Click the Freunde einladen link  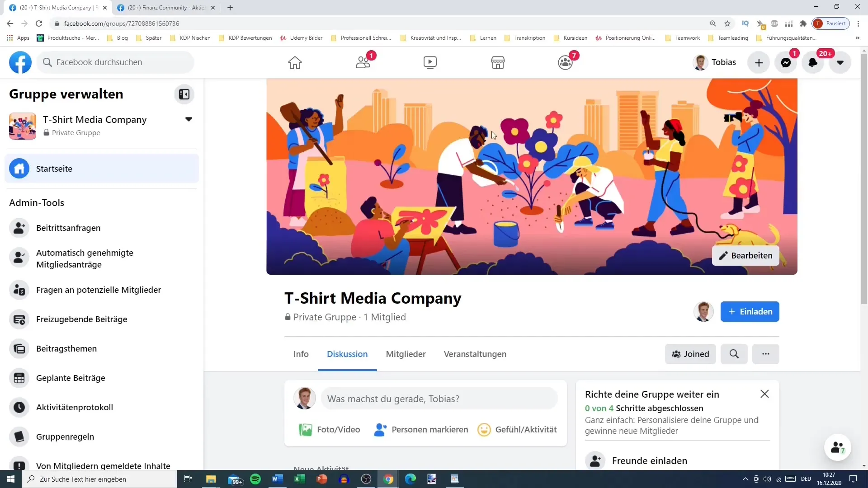[650, 460]
